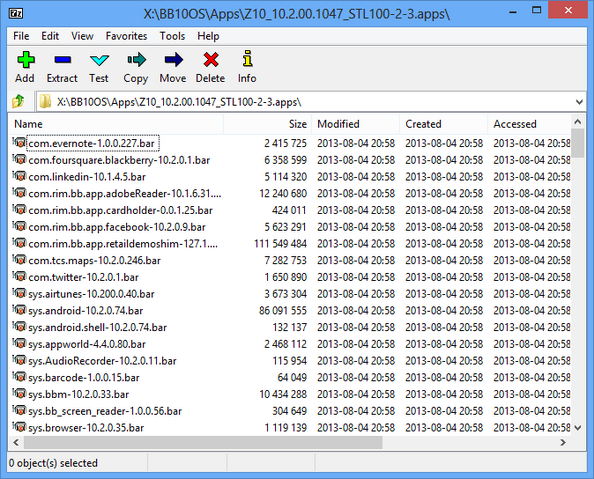Click the folder icon in address bar

(x=45, y=102)
